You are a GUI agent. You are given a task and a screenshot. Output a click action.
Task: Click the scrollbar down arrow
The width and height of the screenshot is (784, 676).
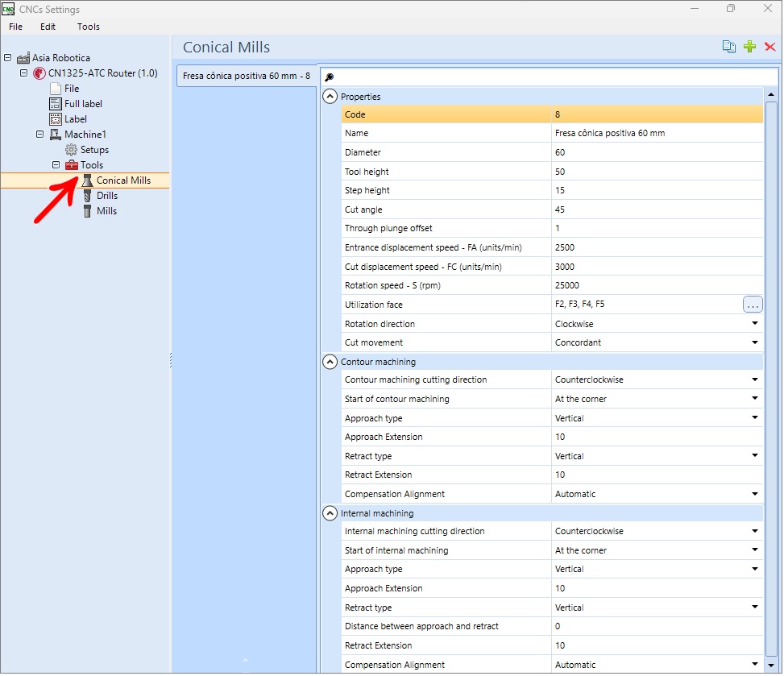coord(771,665)
